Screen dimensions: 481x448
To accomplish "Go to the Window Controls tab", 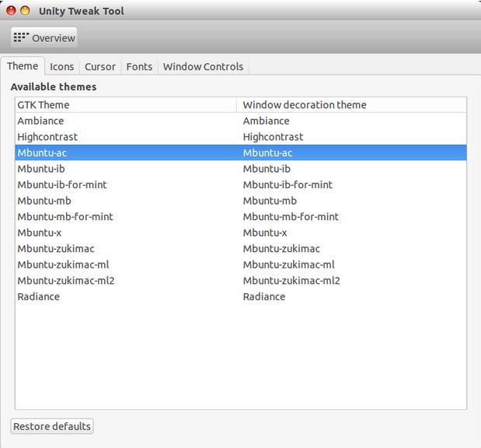I will pyautogui.click(x=203, y=67).
